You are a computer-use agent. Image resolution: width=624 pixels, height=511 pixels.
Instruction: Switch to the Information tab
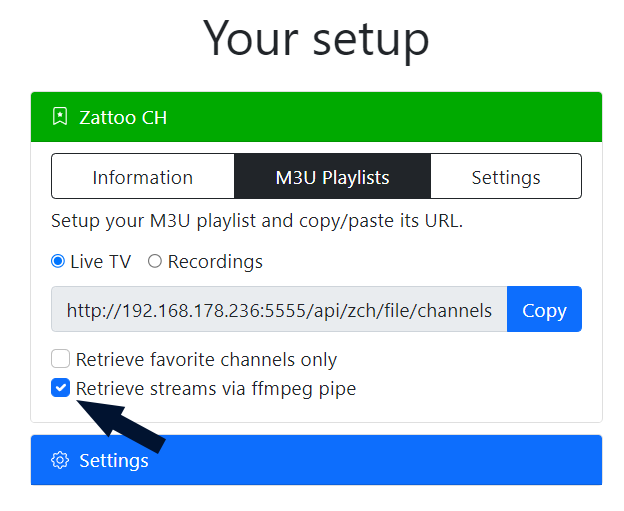tap(143, 176)
